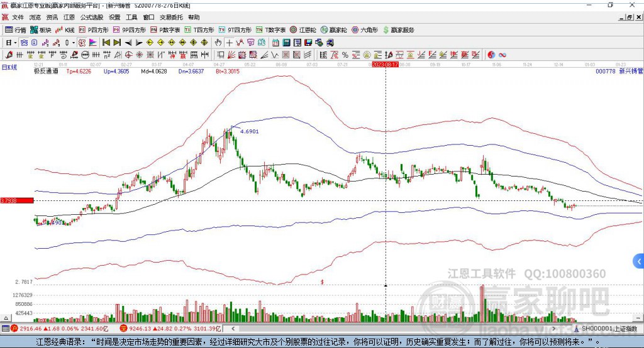Screen dimensions: 644x348
Task: Click the 极反通道 indicator label
Action: click(46, 71)
